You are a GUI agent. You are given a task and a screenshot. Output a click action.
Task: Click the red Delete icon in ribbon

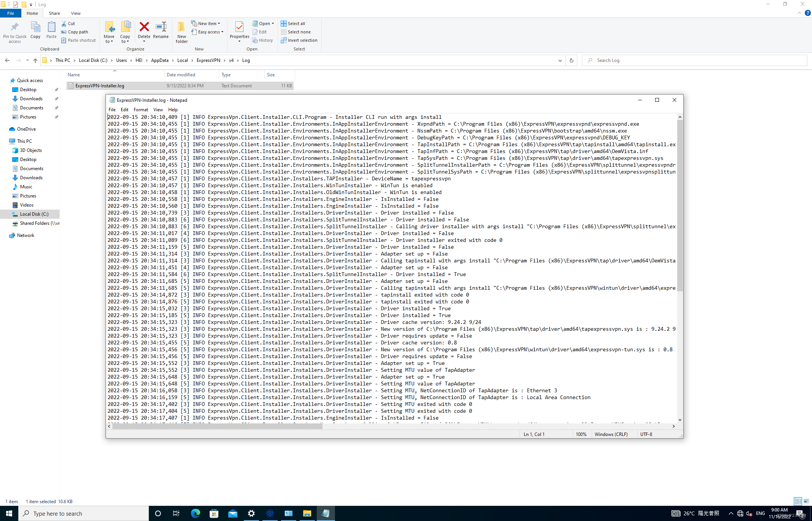(x=144, y=28)
